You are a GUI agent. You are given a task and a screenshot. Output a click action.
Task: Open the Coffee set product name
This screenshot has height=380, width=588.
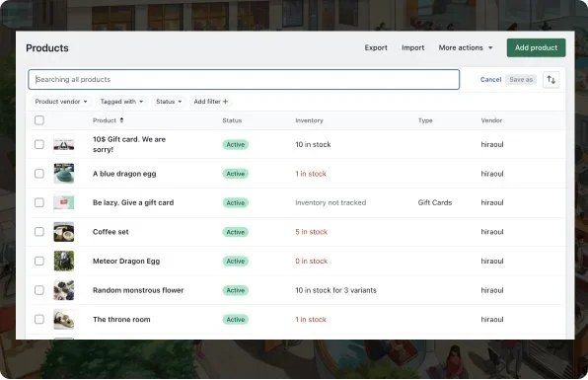[110, 232]
